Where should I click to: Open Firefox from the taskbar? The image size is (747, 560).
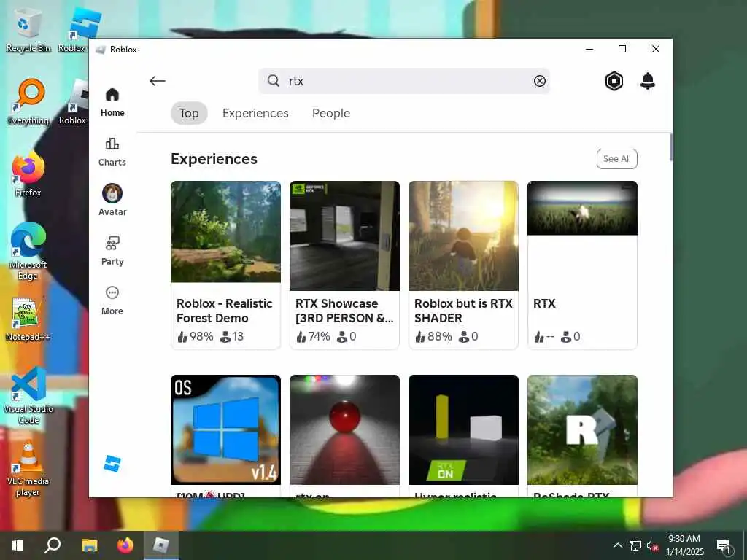pos(125,545)
